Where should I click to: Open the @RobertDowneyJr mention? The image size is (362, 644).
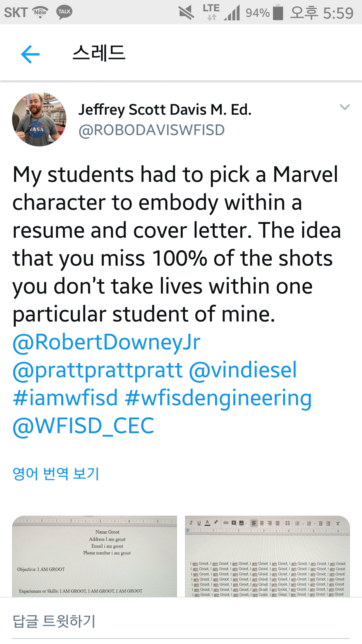click(x=107, y=342)
